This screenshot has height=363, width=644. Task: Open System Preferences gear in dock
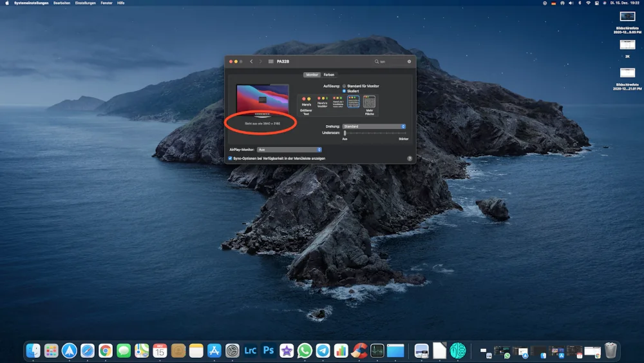(x=232, y=351)
